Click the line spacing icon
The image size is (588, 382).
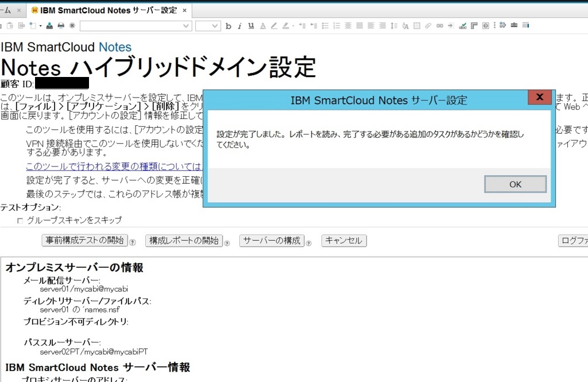coord(394,26)
